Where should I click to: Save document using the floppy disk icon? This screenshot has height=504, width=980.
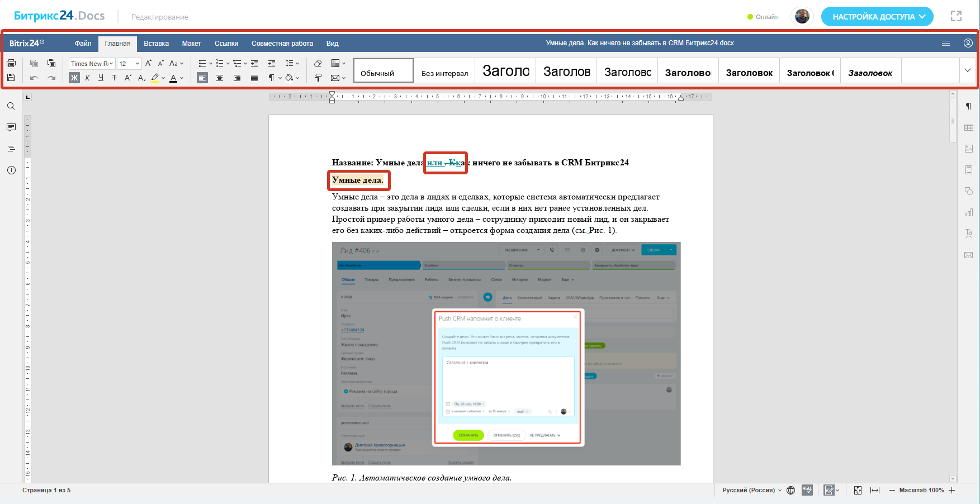point(11,78)
